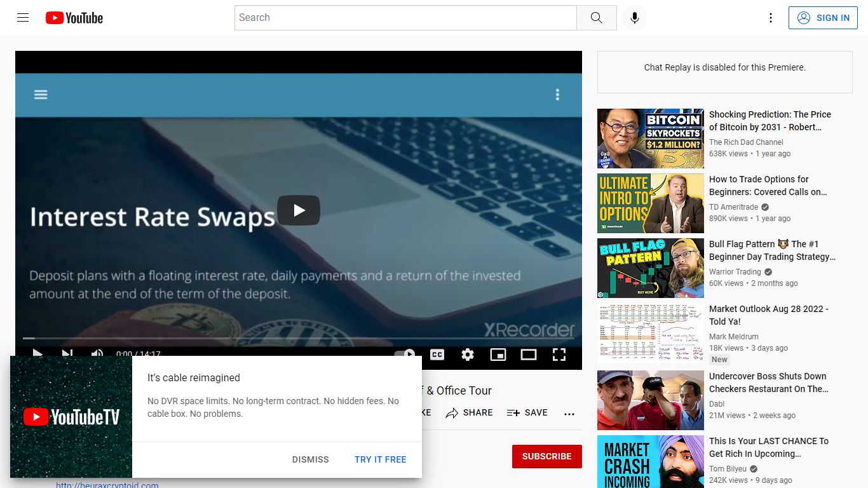Activate the miniplayer icon
The height and width of the screenshot is (488, 868).
[x=498, y=355]
